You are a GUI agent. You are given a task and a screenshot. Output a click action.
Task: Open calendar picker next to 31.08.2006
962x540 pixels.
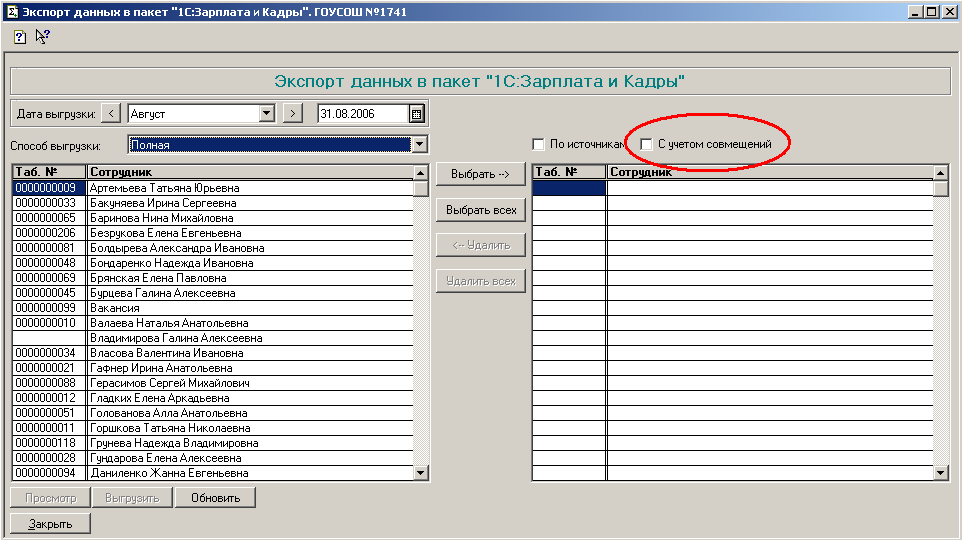416,114
